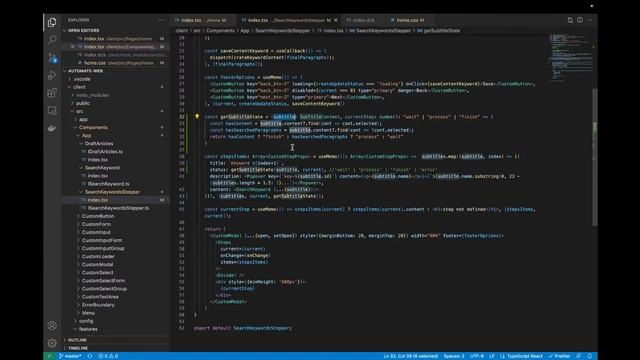Expand the ErrorBoundary folder
This screenshot has width=640, height=360.
coord(98,305)
